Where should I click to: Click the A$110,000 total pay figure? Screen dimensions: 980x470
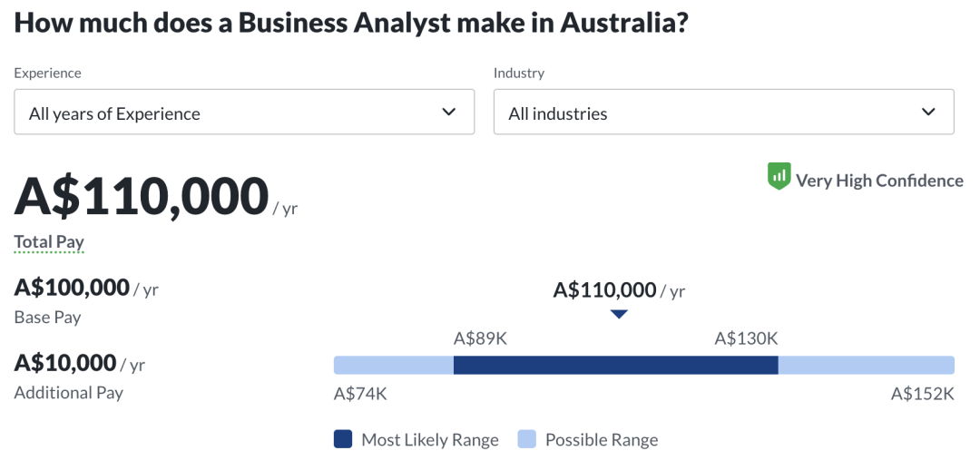pyautogui.click(x=142, y=197)
